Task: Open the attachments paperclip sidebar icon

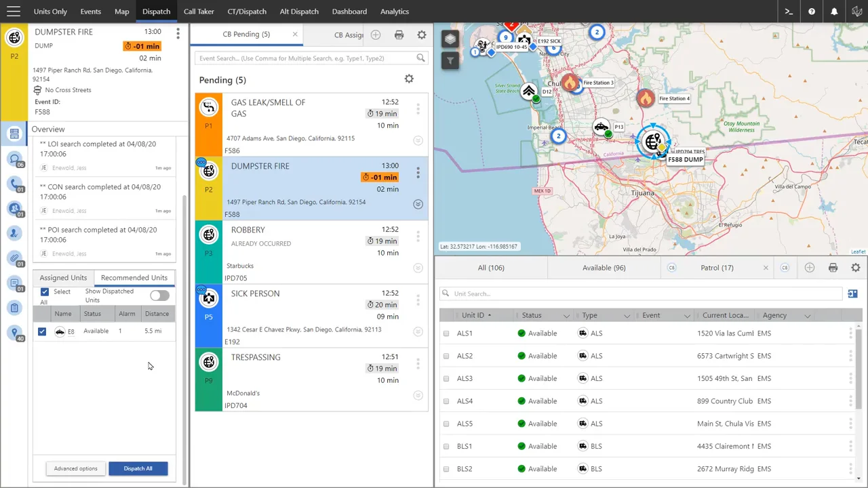Action: coord(14,258)
